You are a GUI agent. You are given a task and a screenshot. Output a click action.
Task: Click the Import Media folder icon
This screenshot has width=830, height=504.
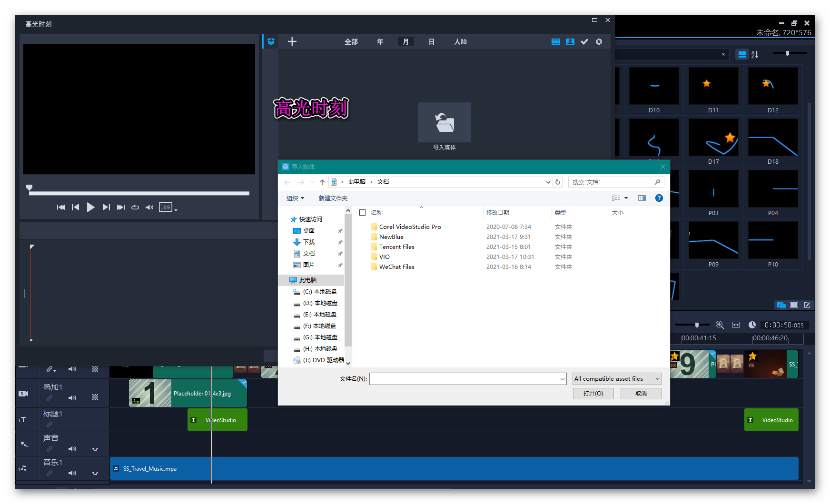coord(445,122)
